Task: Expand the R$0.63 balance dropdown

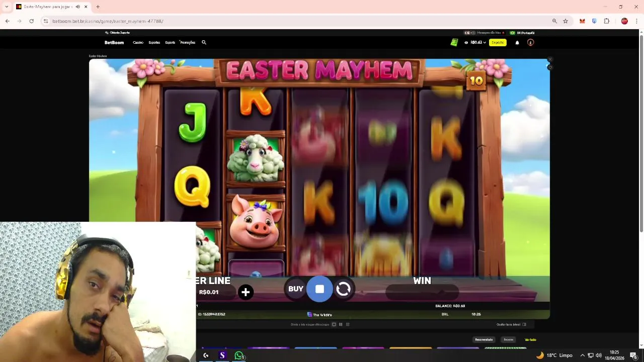Action: tap(478, 42)
